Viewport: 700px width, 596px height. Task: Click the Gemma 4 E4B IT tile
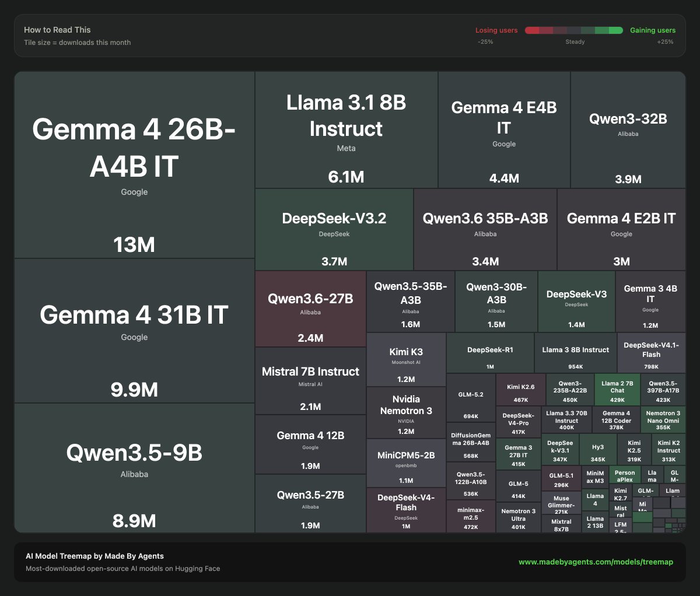(504, 130)
